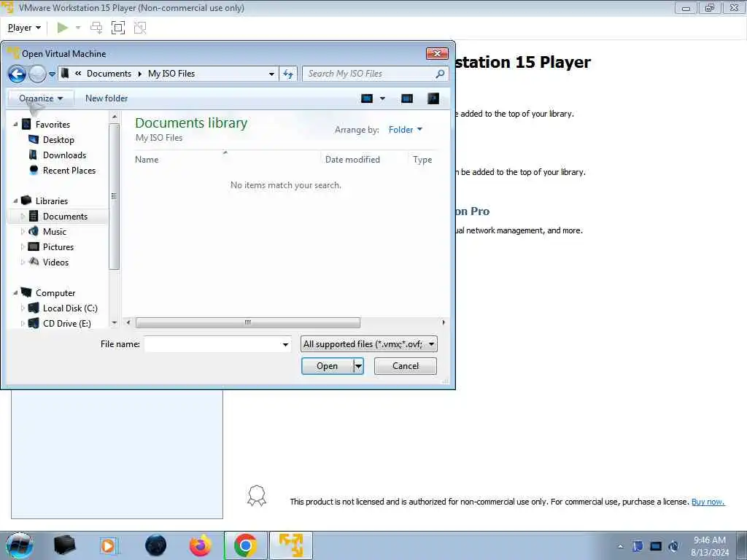This screenshot has width=747, height=560.
Task: Sort by the Date modified column header
Action: 352,160
